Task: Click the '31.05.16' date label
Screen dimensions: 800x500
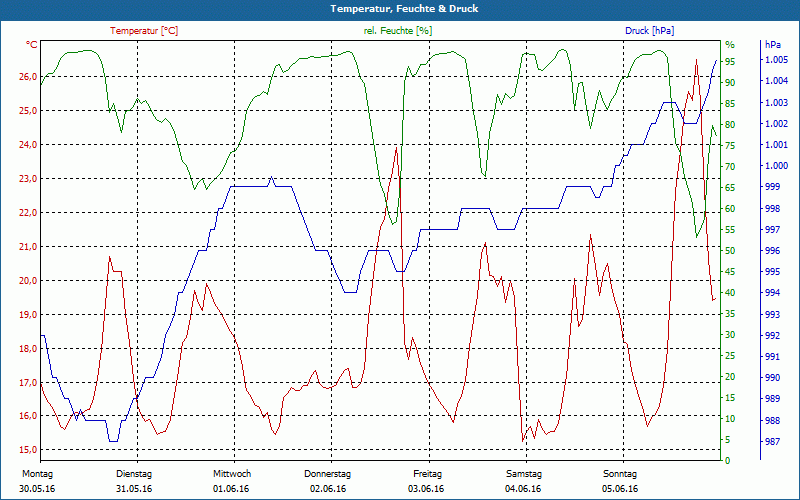Action: click(134, 489)
